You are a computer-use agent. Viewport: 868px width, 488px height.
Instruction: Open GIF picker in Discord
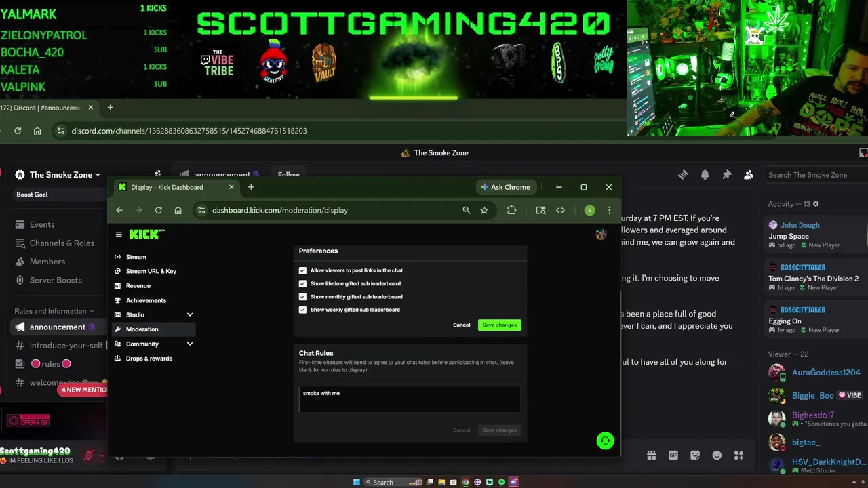click(x=673, y=455)
